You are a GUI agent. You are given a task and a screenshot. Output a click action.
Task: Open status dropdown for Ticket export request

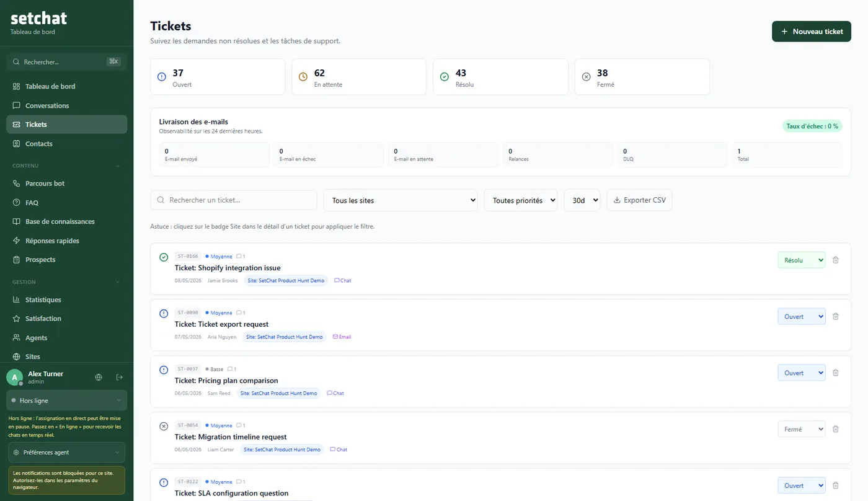(802, 316)
